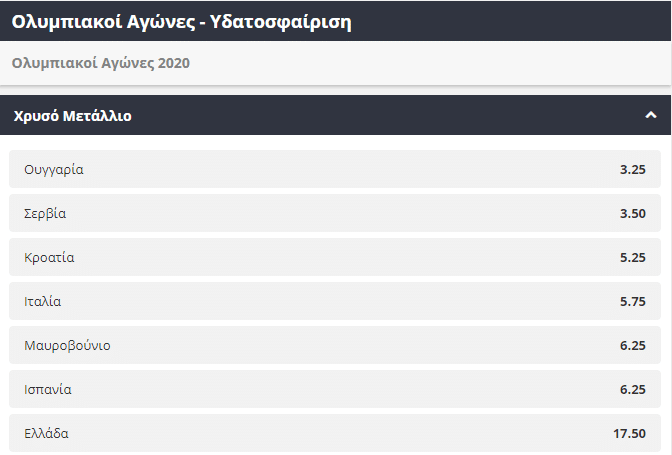Click the Σερβία team name
This screenshot has height=455, width=672.
pyautogui.click(x=46, y=214)
